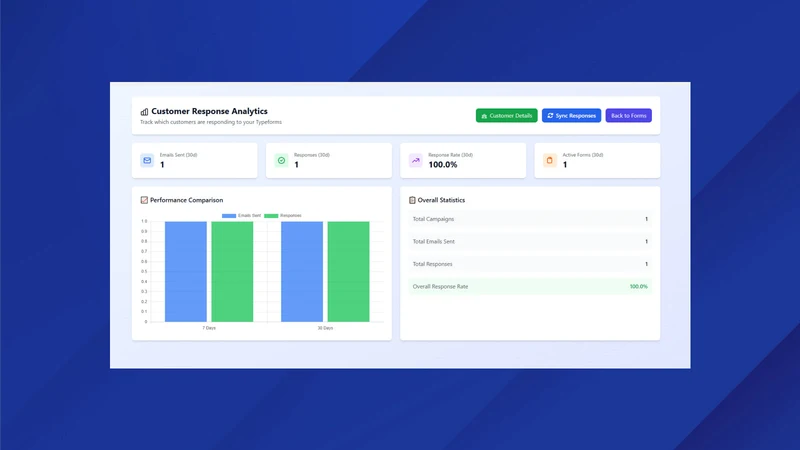This screenshot has height=450, width=800.
Task: Click the 'Overall Statistics' heading
Action: click(x=441, y=200)
